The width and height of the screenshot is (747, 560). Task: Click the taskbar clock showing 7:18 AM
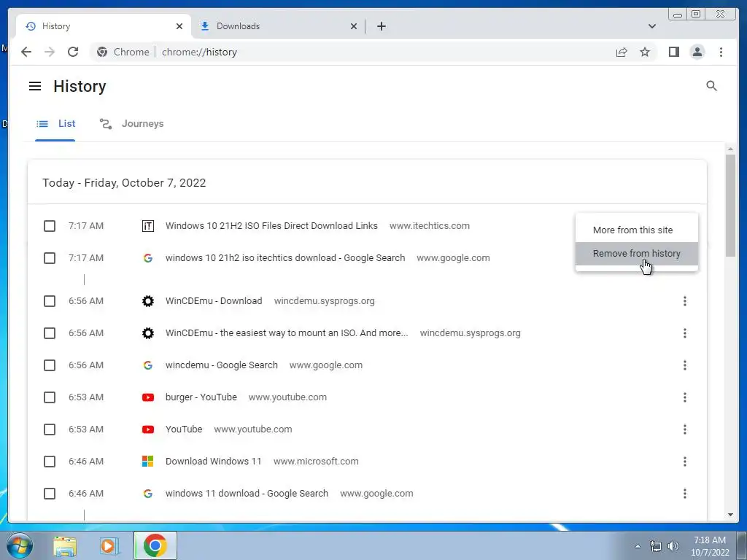[x=710, y=546]
